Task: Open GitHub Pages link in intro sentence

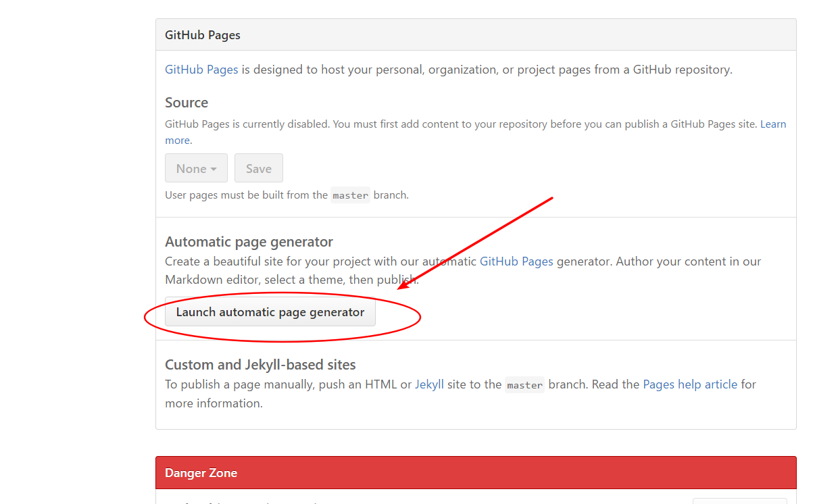Action: 201,70
